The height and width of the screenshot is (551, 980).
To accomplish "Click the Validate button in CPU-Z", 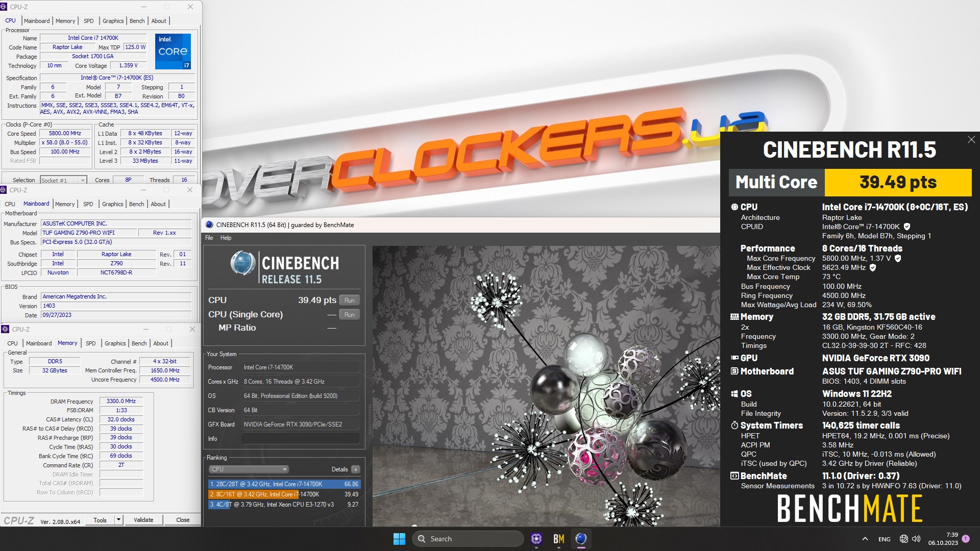I will (143, 520).
